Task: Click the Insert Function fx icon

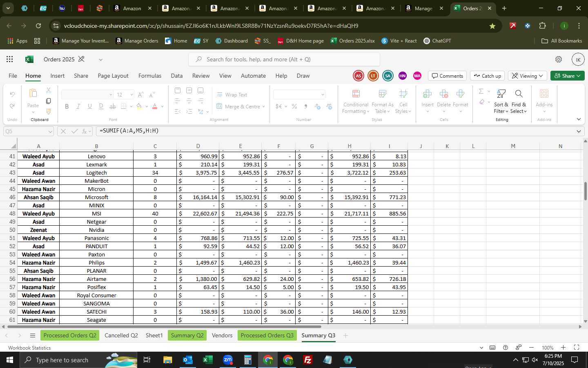Action: pyautogui.click(x=85, y=131)
